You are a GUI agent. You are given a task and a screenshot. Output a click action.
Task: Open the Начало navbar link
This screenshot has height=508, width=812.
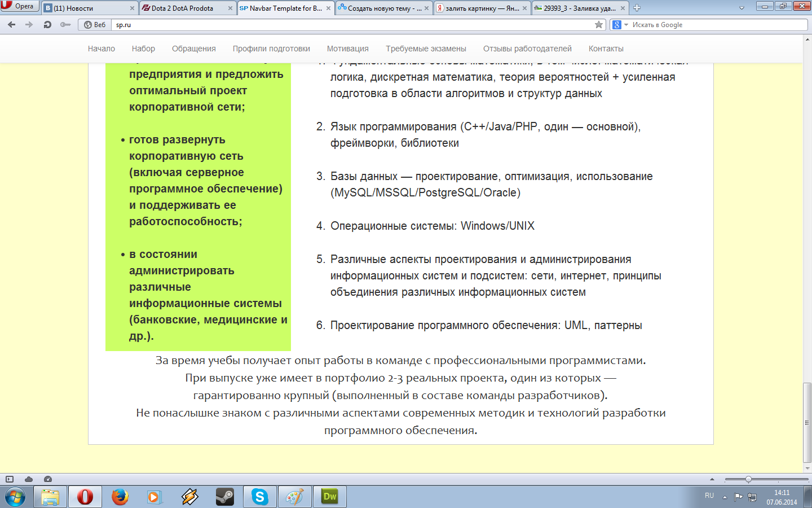(x=101, y=49)
